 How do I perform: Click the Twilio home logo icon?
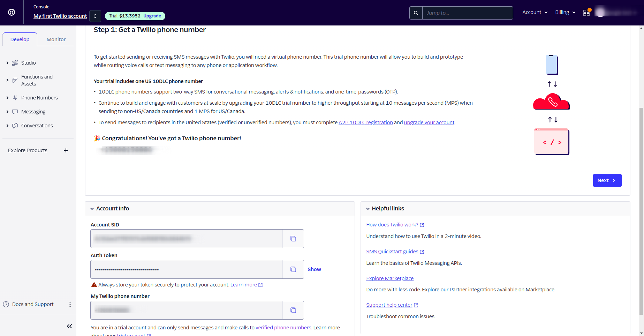coord(12,12)
